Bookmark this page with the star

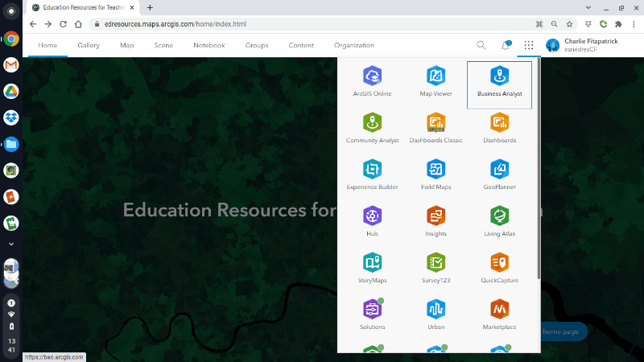(x=569, y=24)
